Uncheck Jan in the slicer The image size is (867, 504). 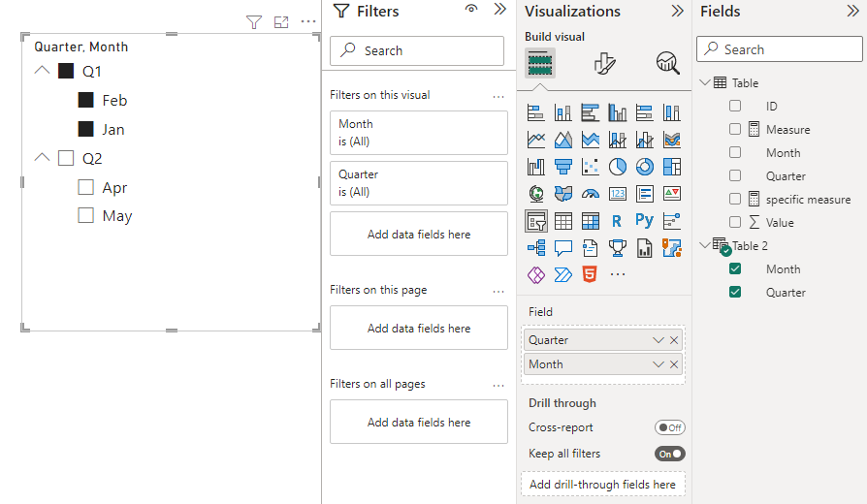coord(85,129)
